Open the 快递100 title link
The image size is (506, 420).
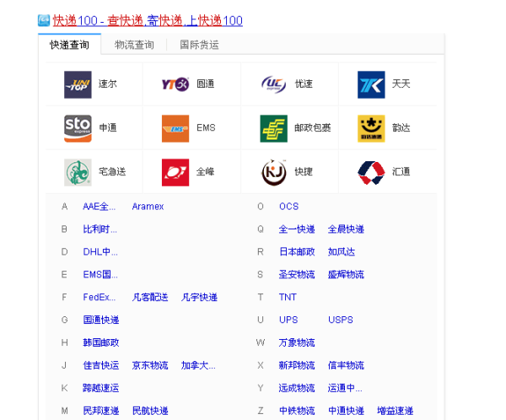[x=148, y=20]
